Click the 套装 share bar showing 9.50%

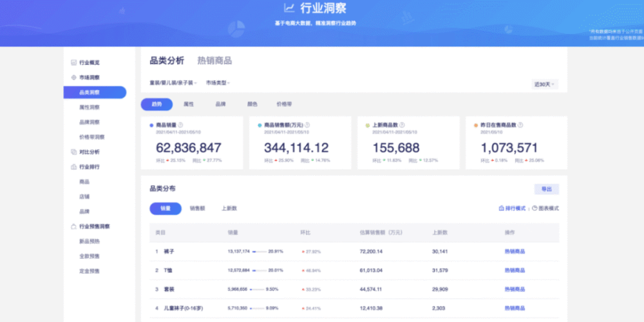pyautogui.click(x=257, y=290)
